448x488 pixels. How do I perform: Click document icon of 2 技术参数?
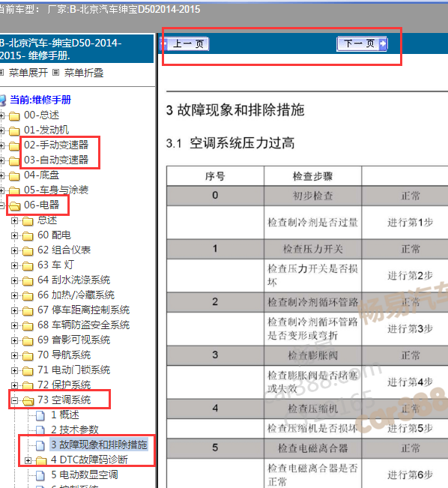(40, 430)
